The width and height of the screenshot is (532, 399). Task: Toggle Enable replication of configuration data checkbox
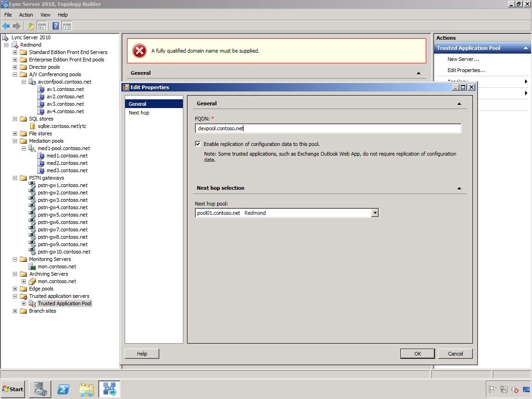[198, 144]
